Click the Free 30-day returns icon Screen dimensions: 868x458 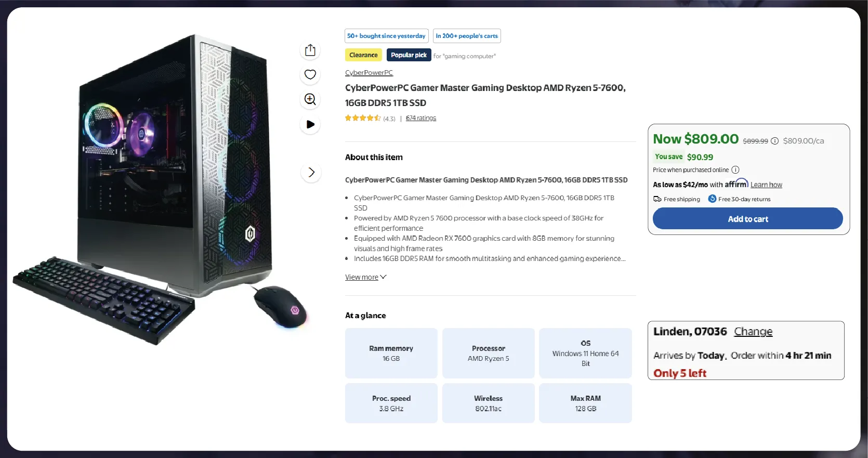tap(712, 199)
